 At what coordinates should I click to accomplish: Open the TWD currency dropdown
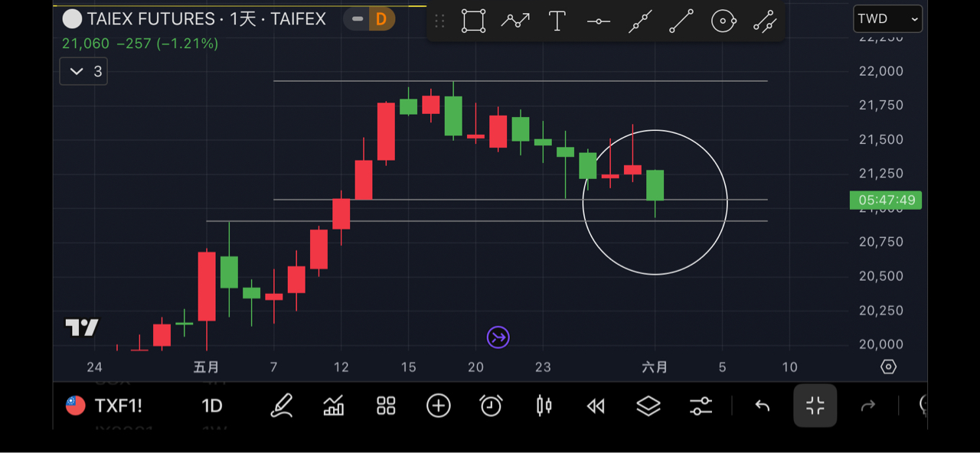(x=887, y=19)
